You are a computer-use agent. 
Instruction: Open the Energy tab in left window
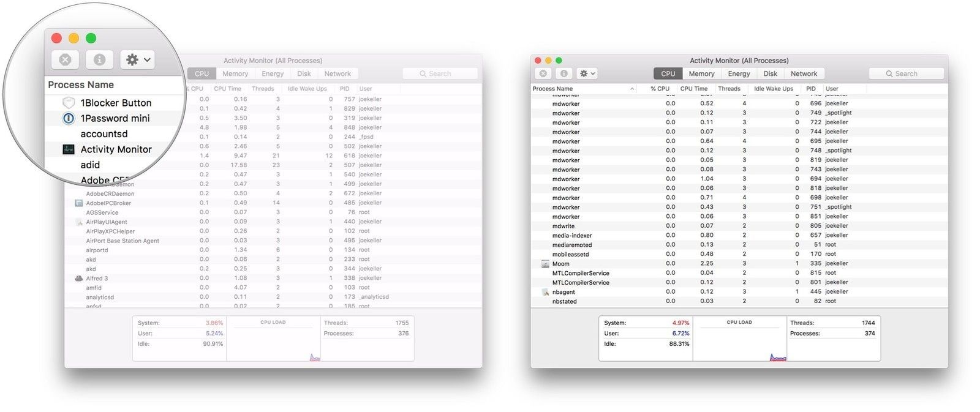pyautogui.click(x=273, y=73)
